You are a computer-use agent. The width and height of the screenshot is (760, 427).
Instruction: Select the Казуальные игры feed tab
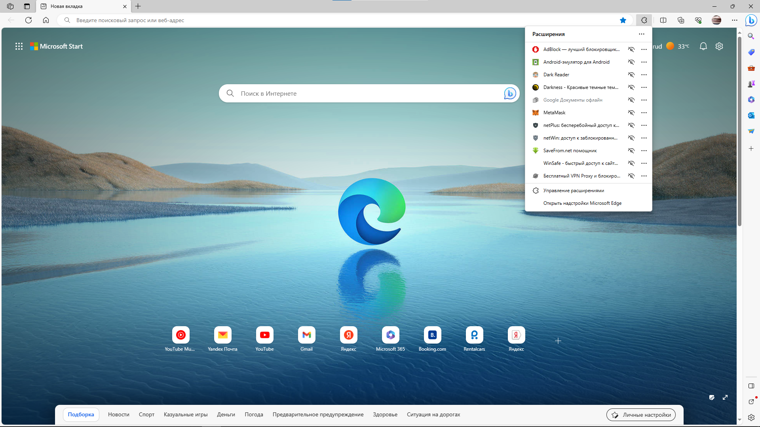click(x=186, y=414)
